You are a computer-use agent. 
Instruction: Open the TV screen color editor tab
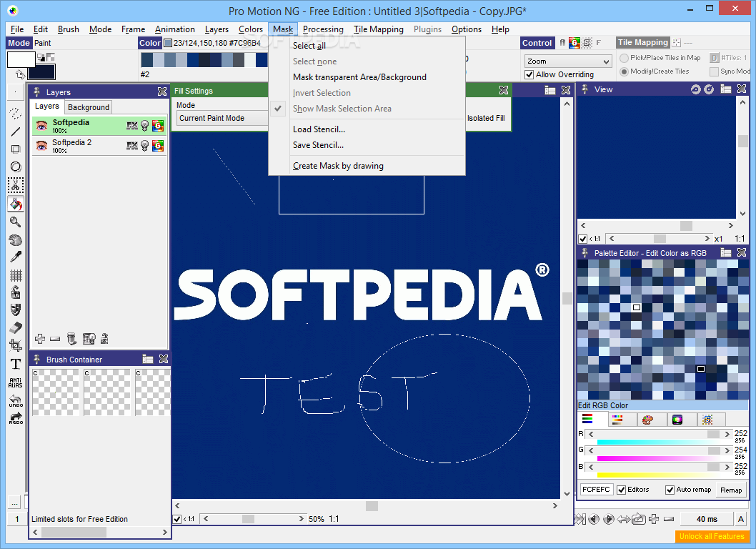[x=677, y=420]
